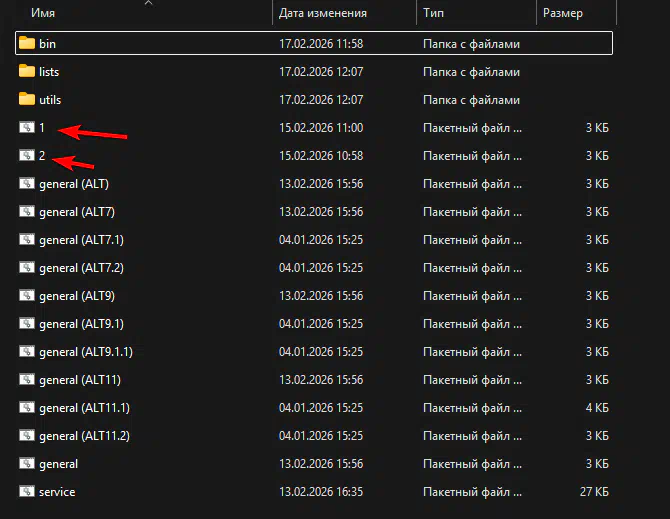Image resolution: width=670 pixels, height=519 pixels.
Task: Toggle sort direction arrow above Имя column
Action: 149,3
